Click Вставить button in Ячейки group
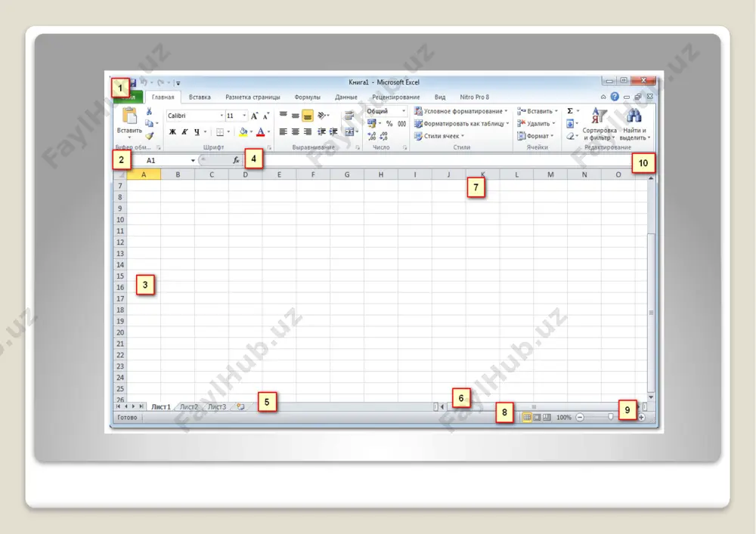Viewport: 756px width, 534px height. [x=537, y=111]
